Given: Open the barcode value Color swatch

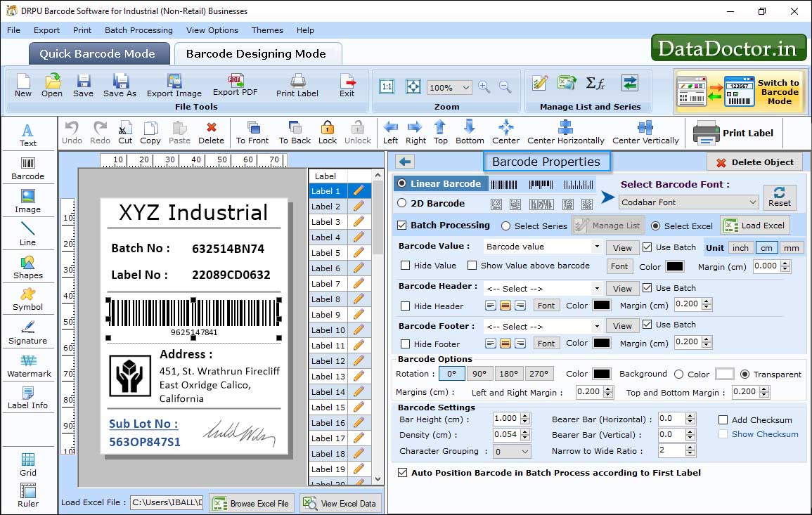Looking at the screenshot, I should (674, 266).
